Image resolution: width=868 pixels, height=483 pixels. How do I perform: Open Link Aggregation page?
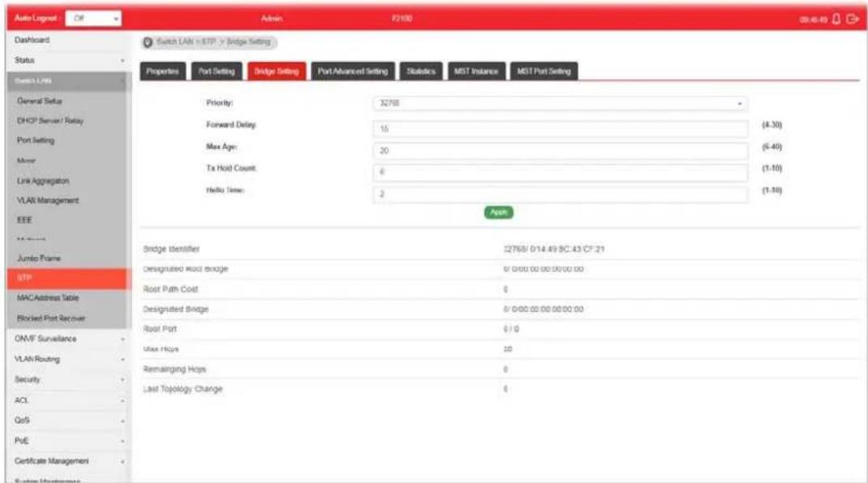[x=43, y=181]
